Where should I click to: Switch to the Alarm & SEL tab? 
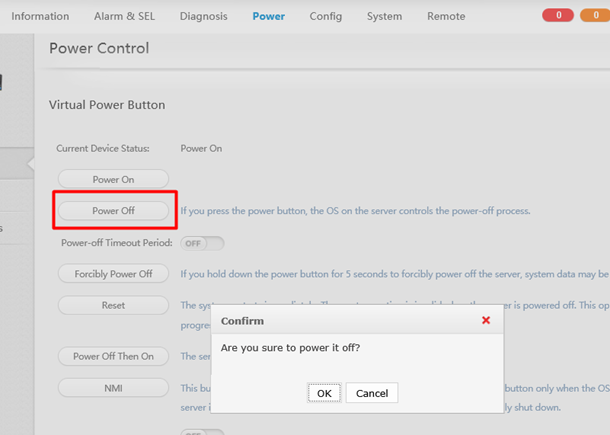(124, 16)
